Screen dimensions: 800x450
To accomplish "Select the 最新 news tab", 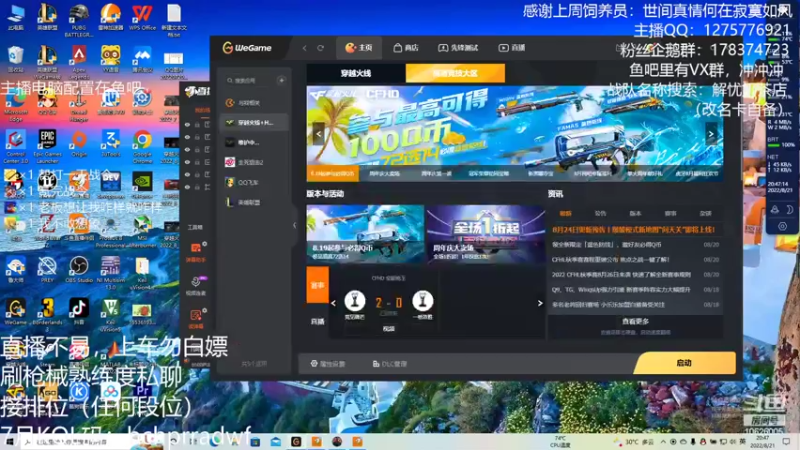I will [565, 213].
